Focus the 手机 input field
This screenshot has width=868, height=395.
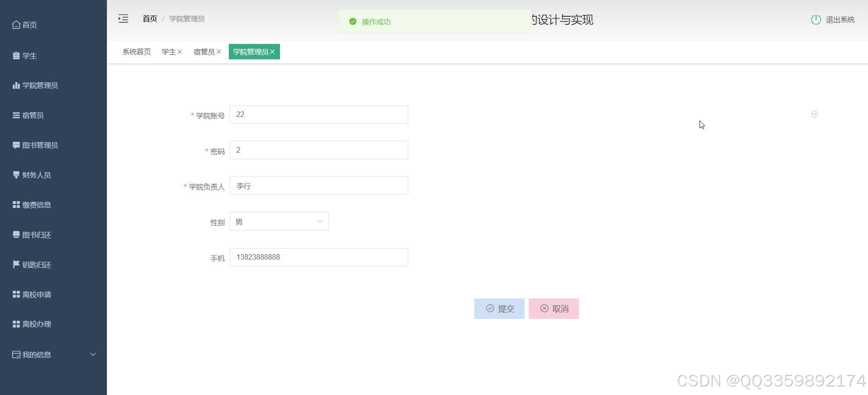point(319,257)
